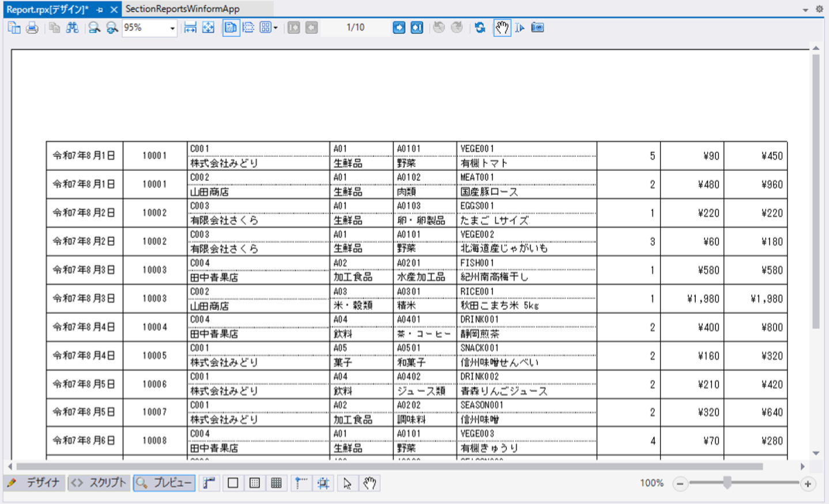This screenshot has width=829, height=504.
Task: Open the document tab list dropdown arrow
Action: click(x=805, y=9)
